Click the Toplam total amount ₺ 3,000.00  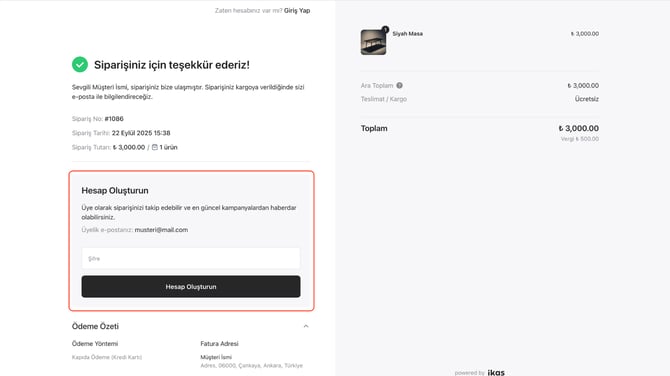[x=579, y=128]
